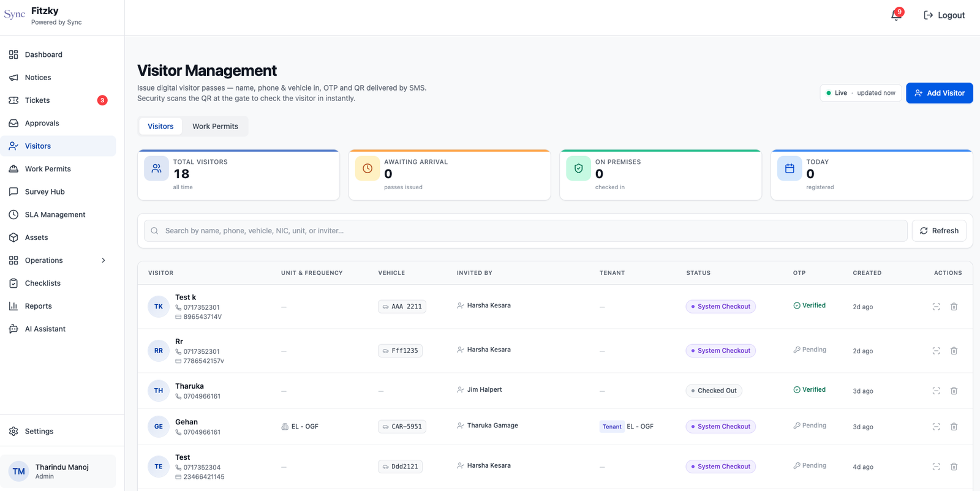Open Tickets in the sidebar

coord(58,100)
